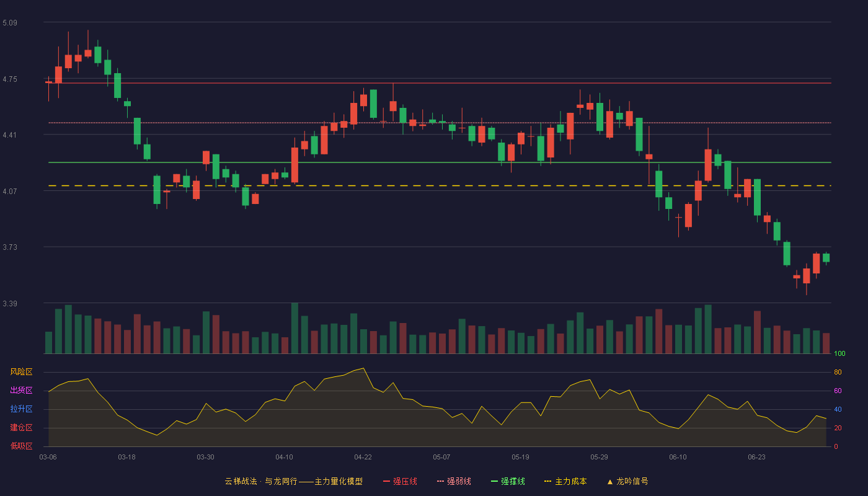Click the 4.41 price axis label

click(x=10, y=135)
